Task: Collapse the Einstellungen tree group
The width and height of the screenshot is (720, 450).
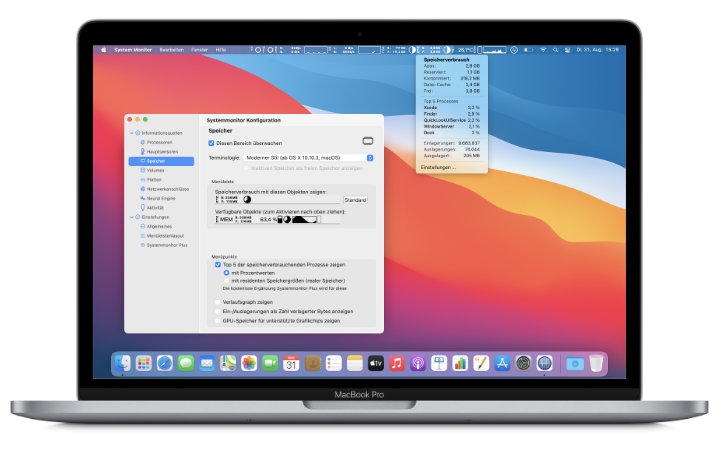Action: (x=132, y=217)
